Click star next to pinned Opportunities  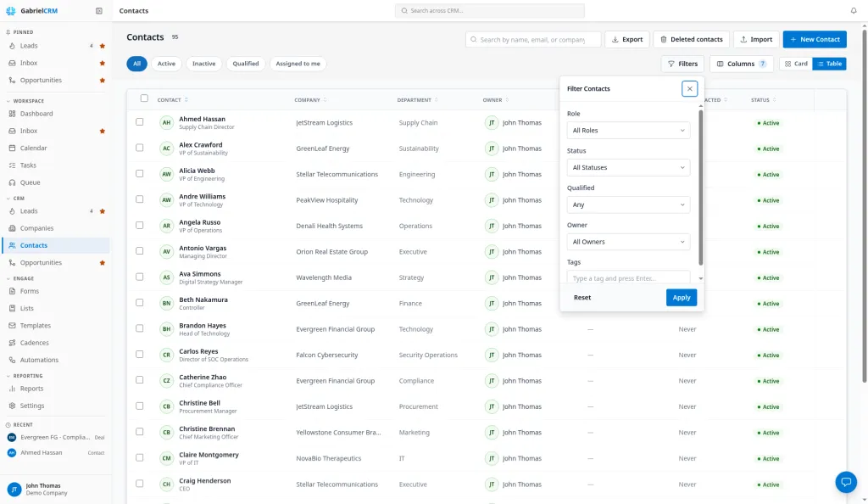(103, 81)
